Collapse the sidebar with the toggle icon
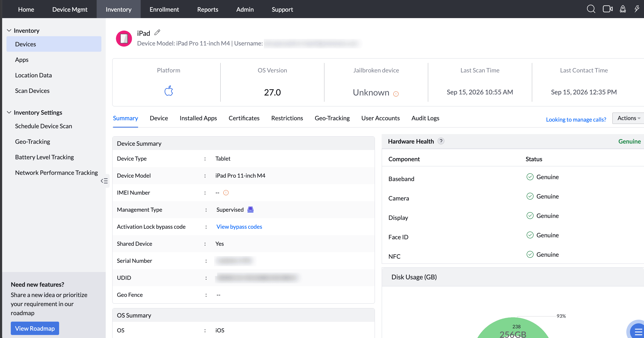This screenshot has width=644, height=338. tap(104, 181)
